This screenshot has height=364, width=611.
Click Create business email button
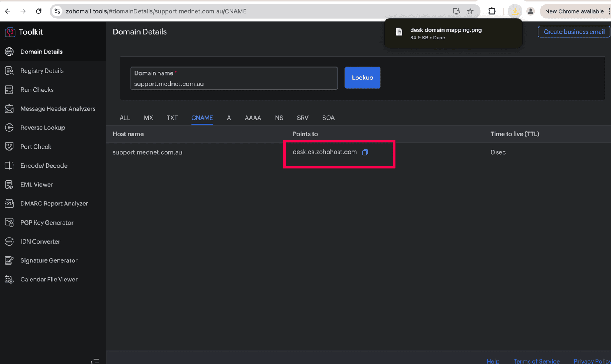click(x=574, y=32)
